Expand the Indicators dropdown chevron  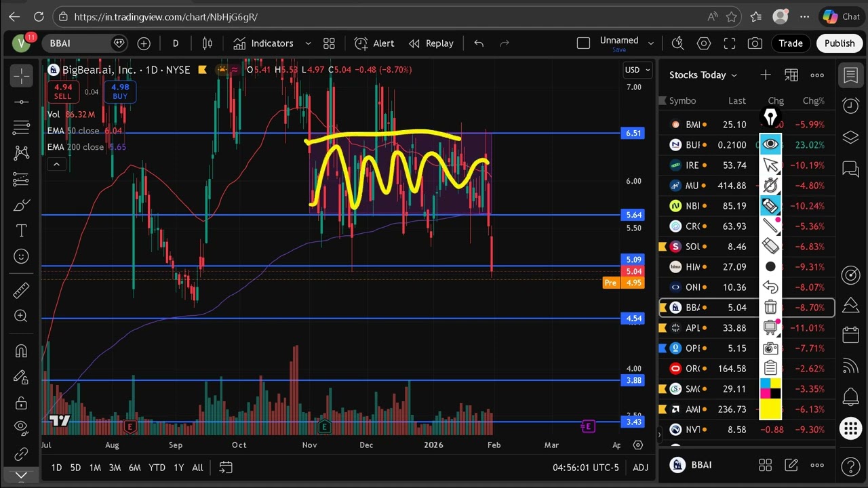click(x=308, y=43)
